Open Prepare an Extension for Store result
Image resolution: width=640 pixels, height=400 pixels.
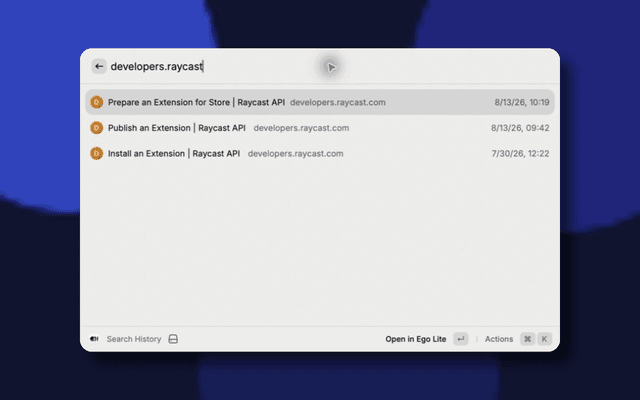[320, 102]
